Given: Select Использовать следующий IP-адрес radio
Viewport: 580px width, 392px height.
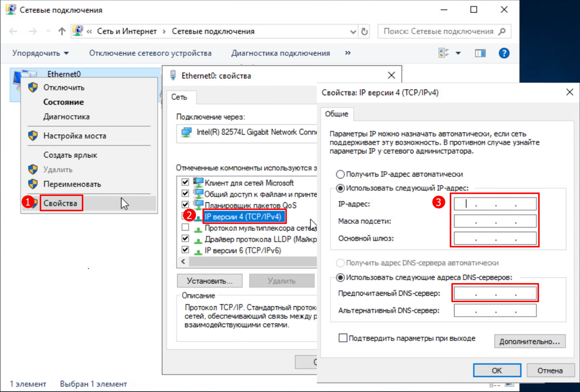Looking at the screenshot, I should (340, 188).
